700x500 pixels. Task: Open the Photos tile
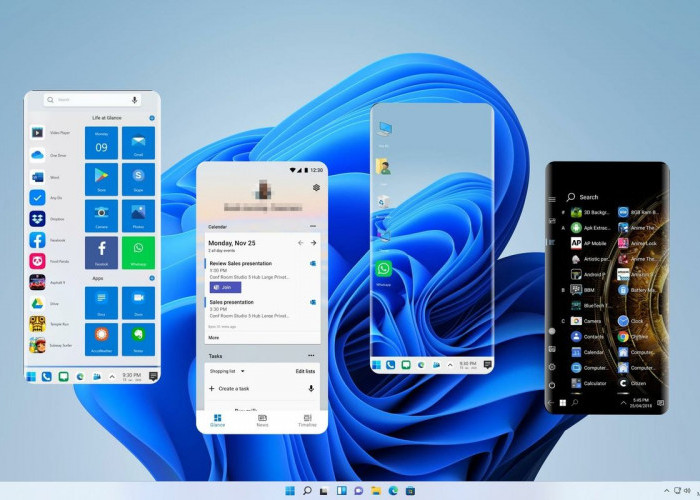(x=138, y=216)
